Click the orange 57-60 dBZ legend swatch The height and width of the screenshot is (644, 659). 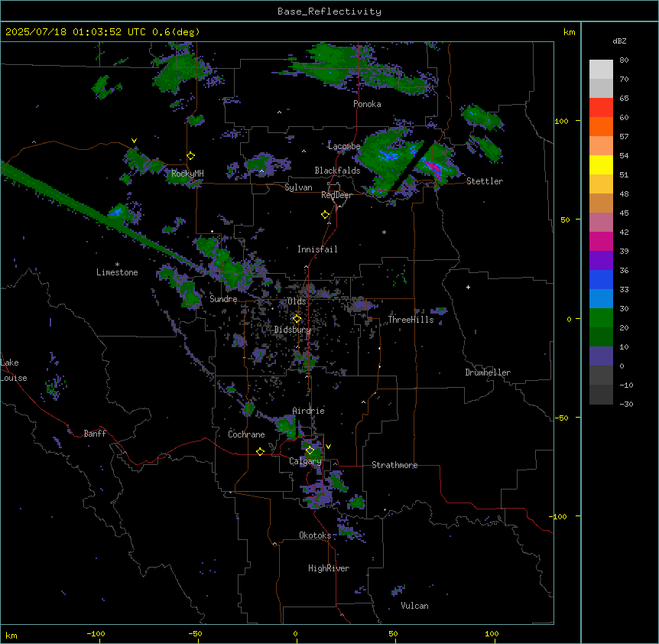(x=601, y=126)
